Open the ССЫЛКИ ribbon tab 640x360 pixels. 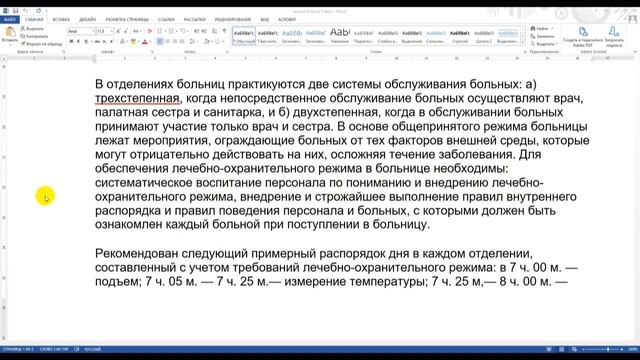point(166,19)
